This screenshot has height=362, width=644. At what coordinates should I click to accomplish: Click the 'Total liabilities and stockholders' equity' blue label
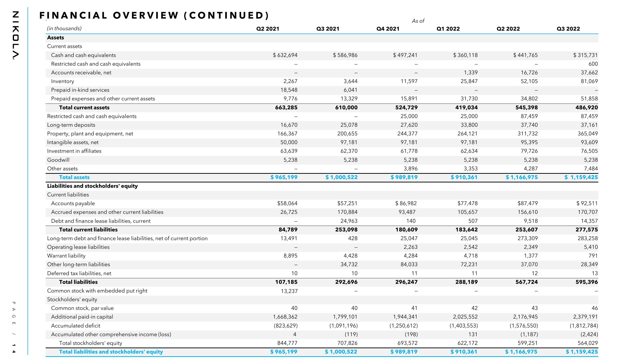[111, 352]
